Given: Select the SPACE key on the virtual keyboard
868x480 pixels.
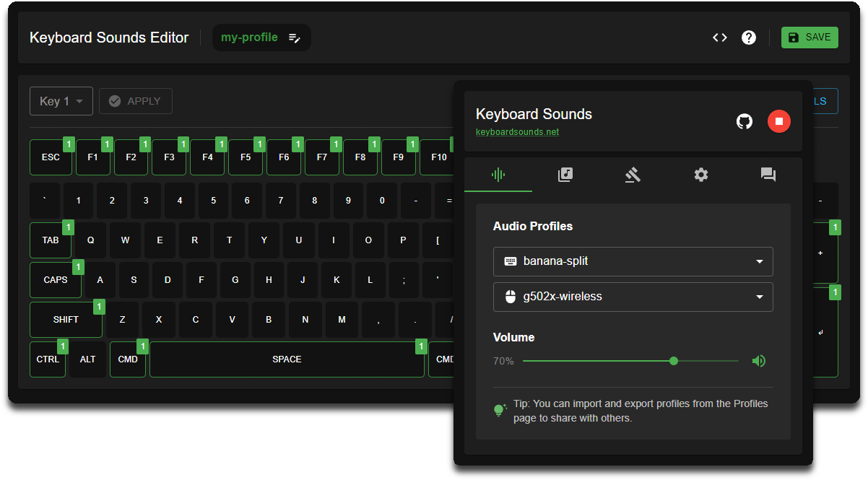Looking at the screenshot, I should point(287,359).
